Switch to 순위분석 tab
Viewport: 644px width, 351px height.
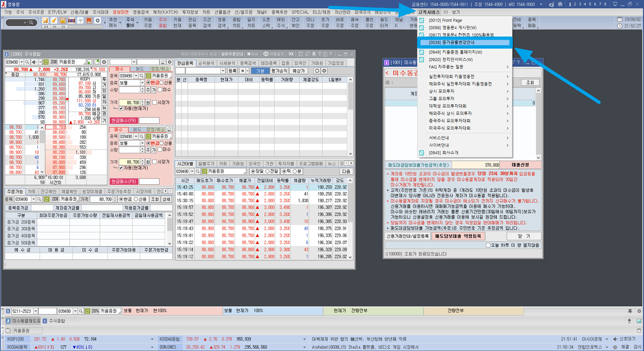coord(206,63)
